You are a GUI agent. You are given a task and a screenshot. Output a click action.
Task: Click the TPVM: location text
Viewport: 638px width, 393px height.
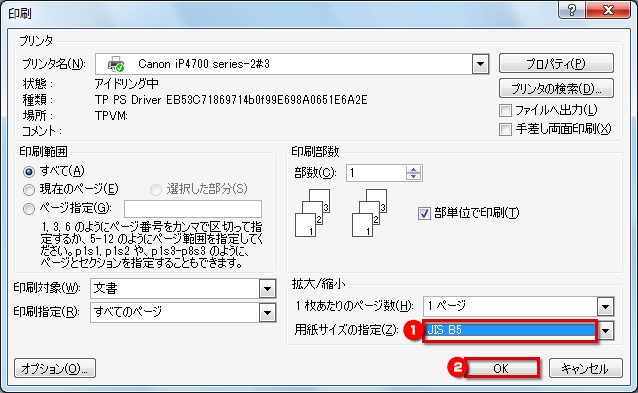tap(111, 116)
